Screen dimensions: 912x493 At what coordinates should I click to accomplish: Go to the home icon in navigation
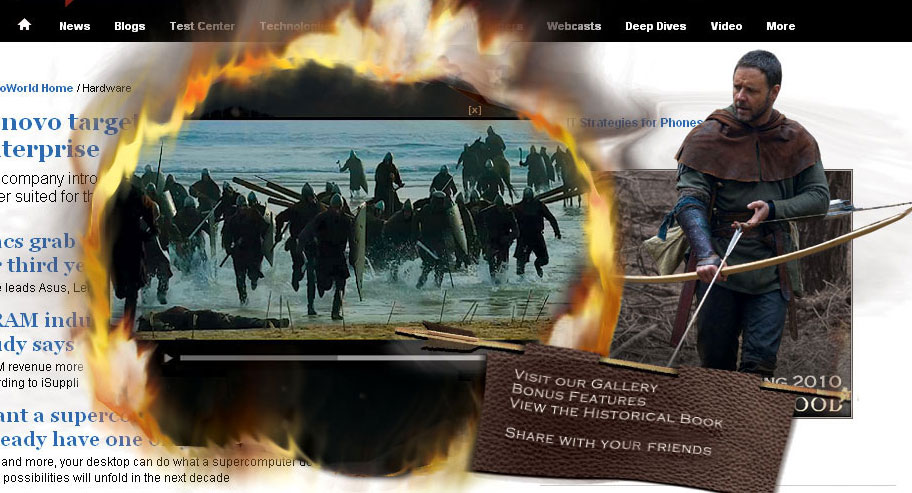tap(24, 25)
